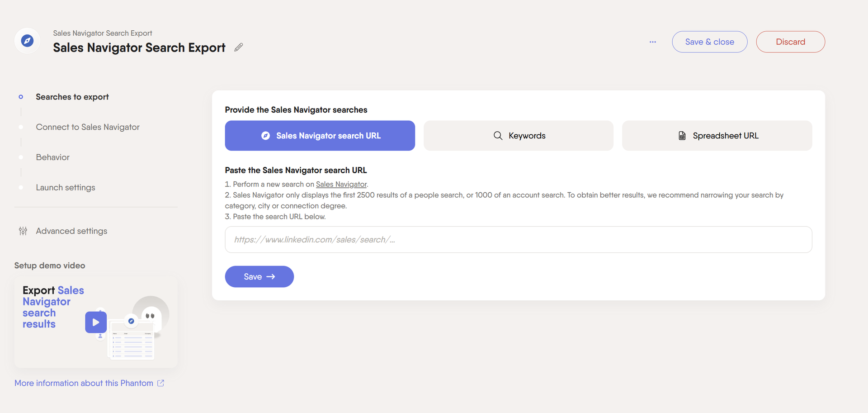This screenshot has height=413, width=868.
Task: Open the Behavior step
Action: click(x=53, y=157)
